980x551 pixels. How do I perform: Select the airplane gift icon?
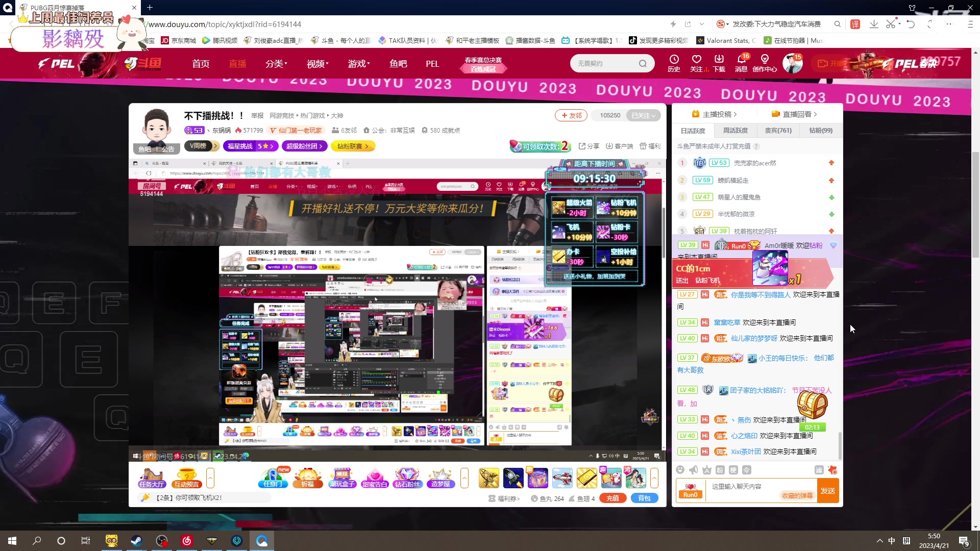[x=562, y=478]
